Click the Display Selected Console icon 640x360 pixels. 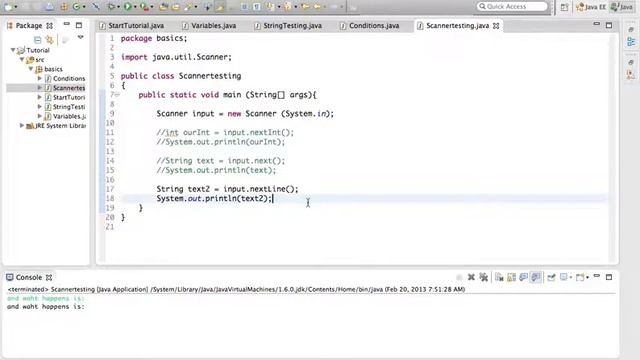click(564, 278)
